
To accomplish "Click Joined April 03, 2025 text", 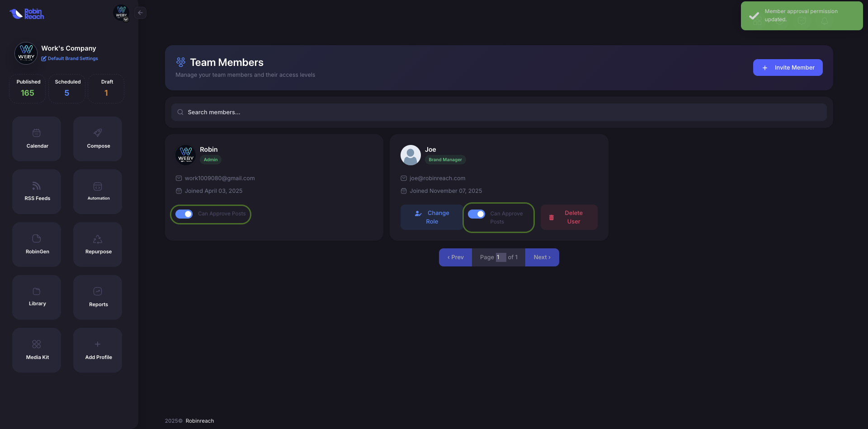I will point(213,191).
